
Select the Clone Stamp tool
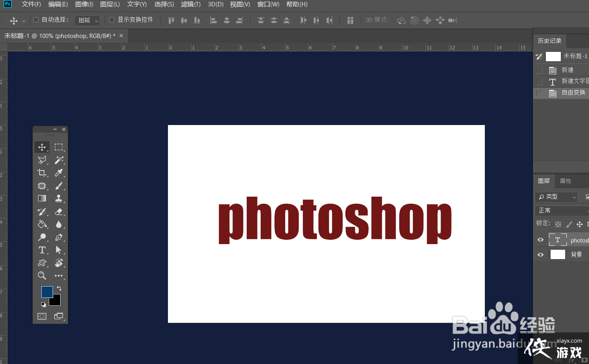pyautogui.click(x=59, y=198)
